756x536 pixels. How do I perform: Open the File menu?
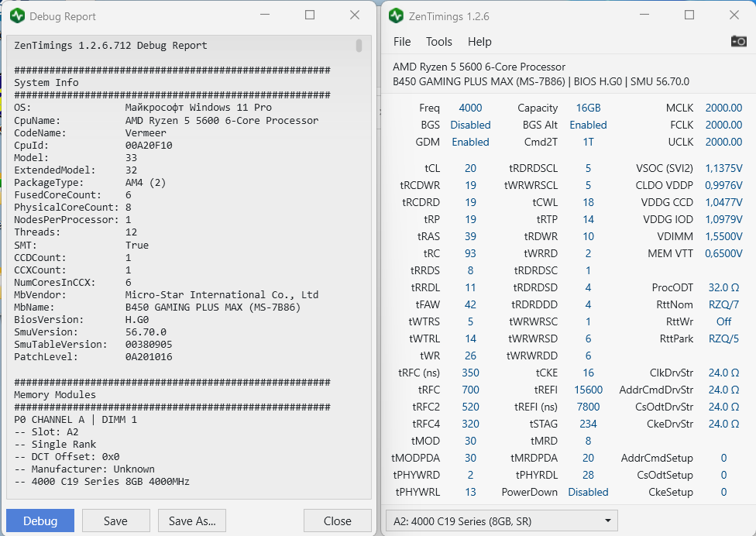(402, 42)
